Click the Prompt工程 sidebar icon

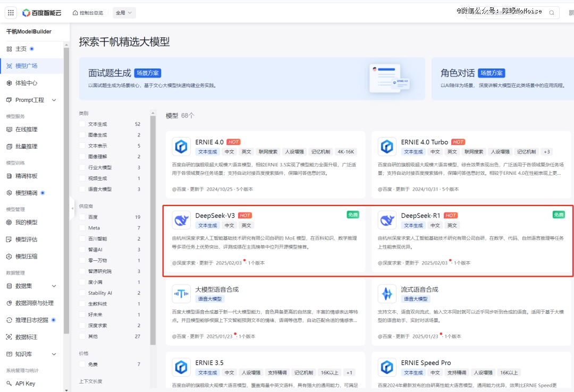(9, 100)
